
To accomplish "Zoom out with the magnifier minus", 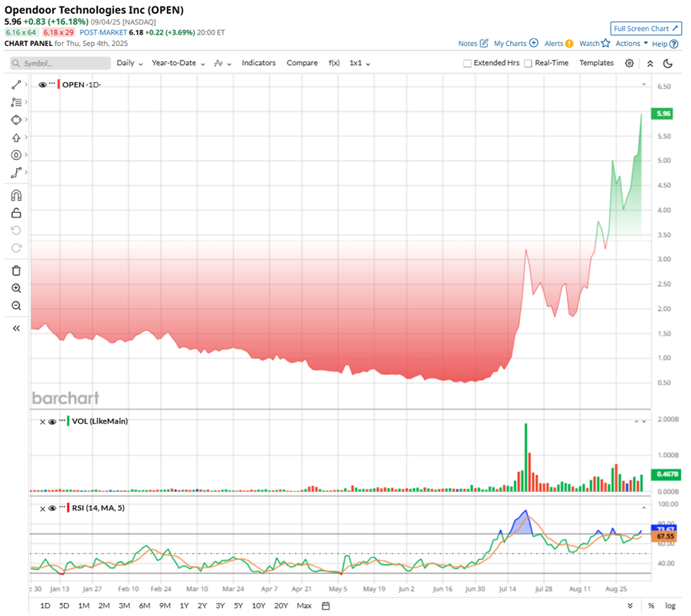I will 16,306.
